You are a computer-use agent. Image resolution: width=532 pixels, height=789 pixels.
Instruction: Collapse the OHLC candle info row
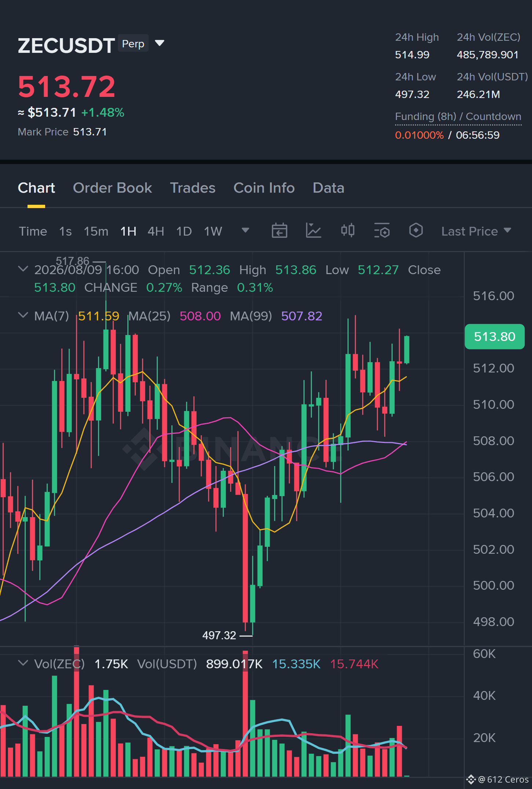coord(23,269)
